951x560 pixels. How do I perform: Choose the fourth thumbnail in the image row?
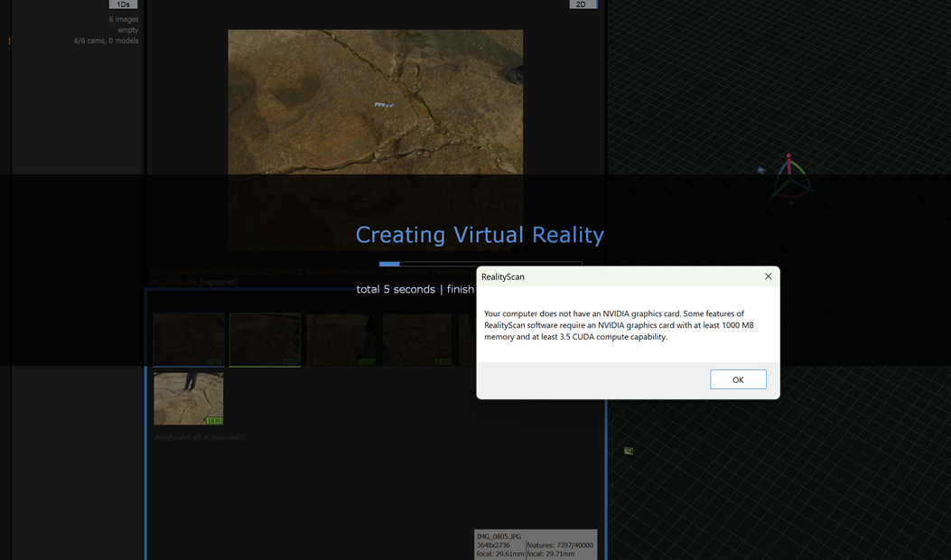click(x=416, y=340)
